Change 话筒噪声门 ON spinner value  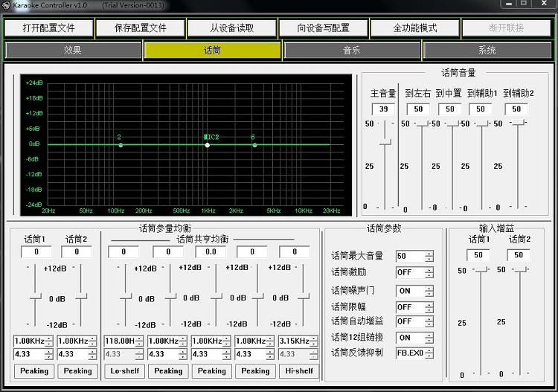pos(429,291)
